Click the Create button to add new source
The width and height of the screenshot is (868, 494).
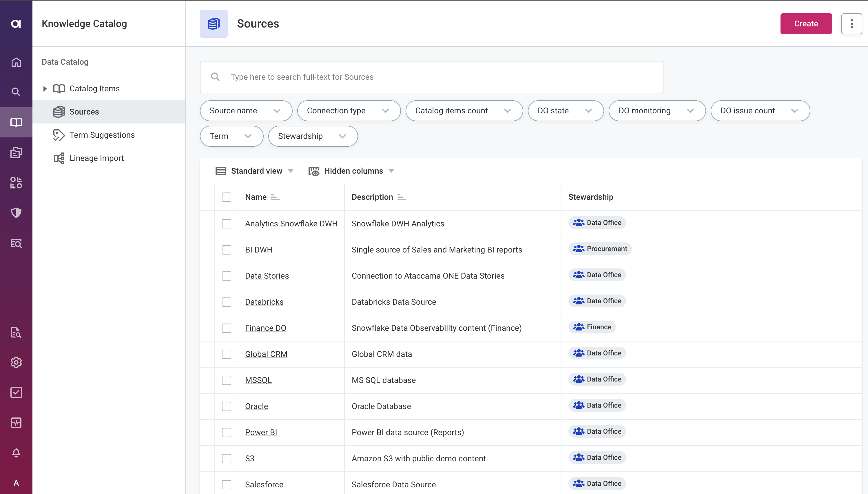click(806, 24)
